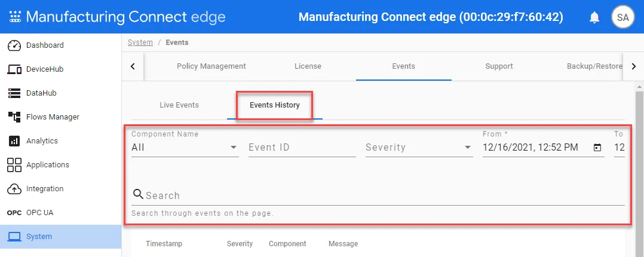
Task: Open the Backup/Restore tab
Action: [x=595, y=66]
